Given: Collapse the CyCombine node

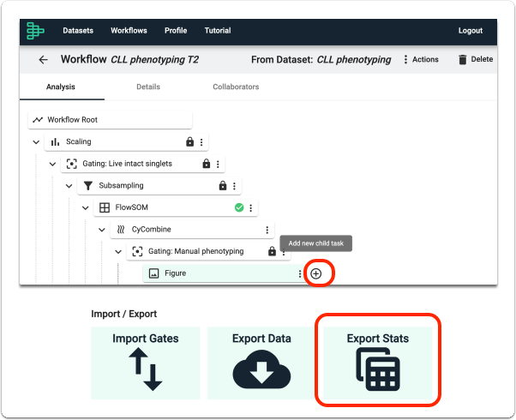Looking at the screenshot, I should click(102, 230).
